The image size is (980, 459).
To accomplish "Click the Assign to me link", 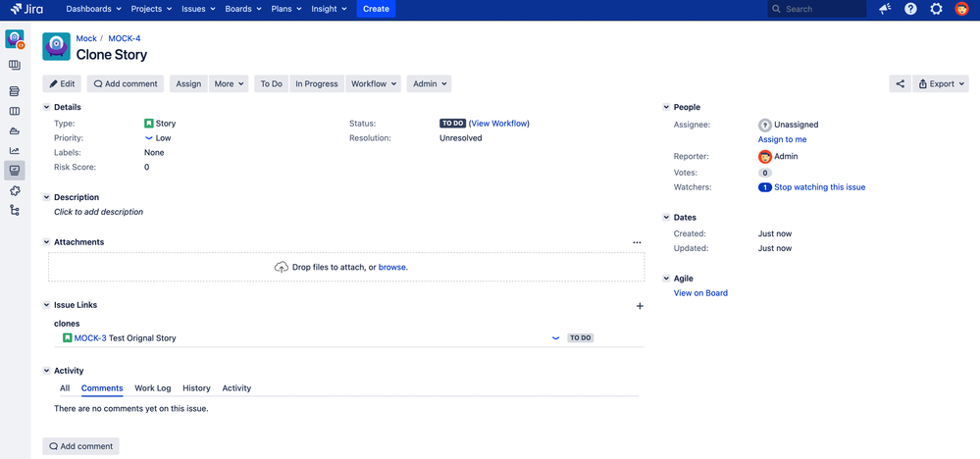I will point(782,139).
